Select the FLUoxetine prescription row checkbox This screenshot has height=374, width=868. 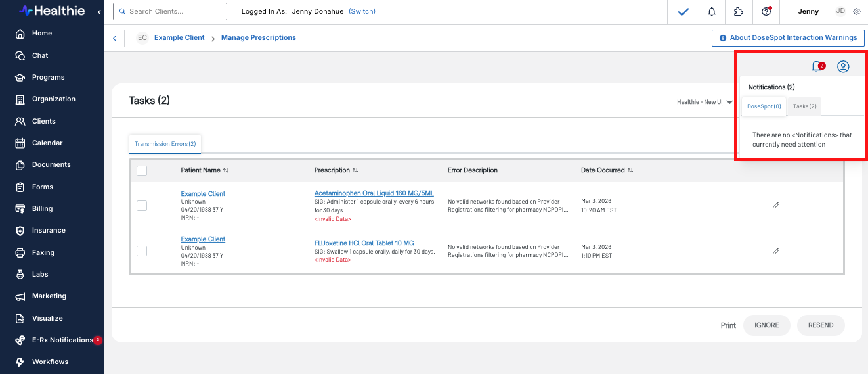click(x=142, y=251)
